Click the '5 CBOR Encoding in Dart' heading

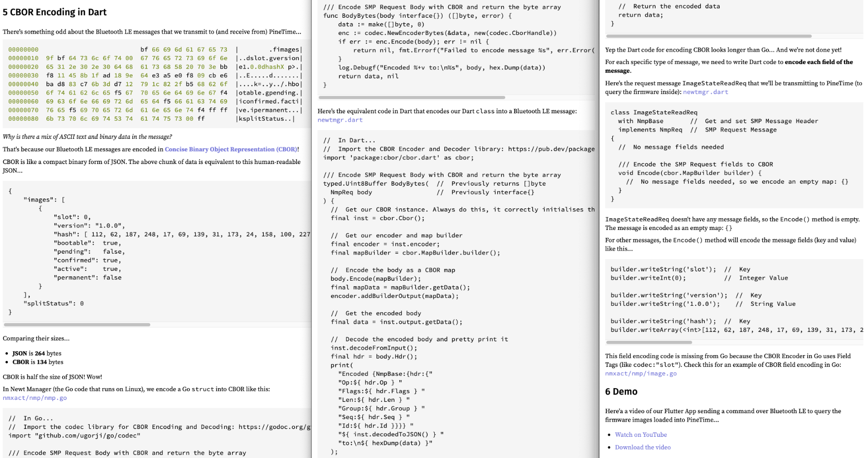point(55,12)
